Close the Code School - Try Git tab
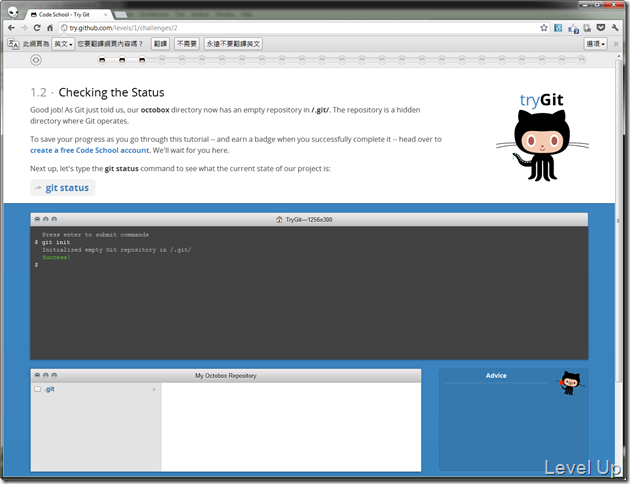630x484 pixels. [x=106, y=14]
